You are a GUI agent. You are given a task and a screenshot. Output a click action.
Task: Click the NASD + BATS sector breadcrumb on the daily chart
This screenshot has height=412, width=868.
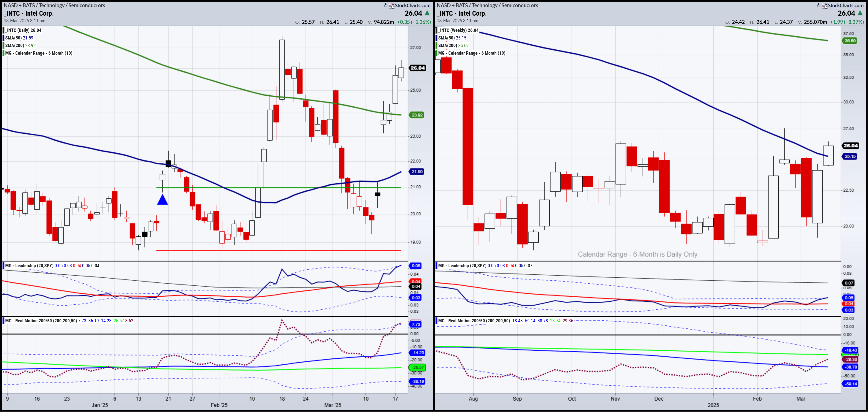[54, 5]
